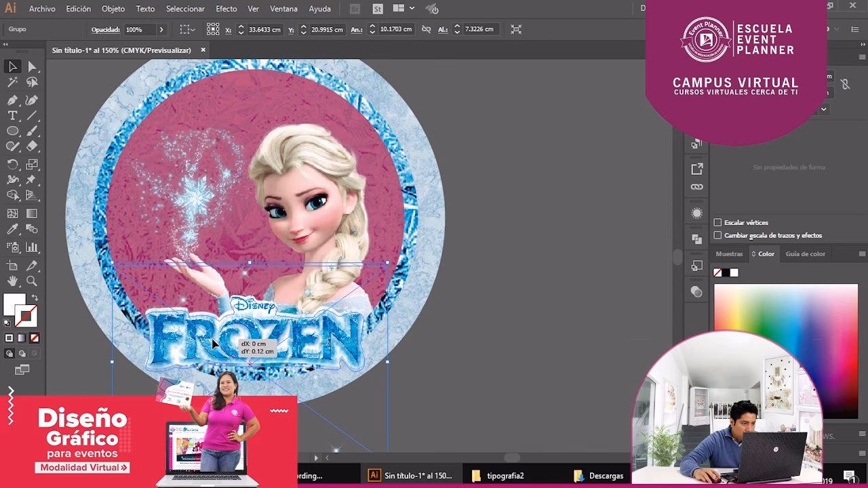Select the Artboard tool
This screenshot has width=868, height=488.
pyautogui.click(x=13, y=266)
